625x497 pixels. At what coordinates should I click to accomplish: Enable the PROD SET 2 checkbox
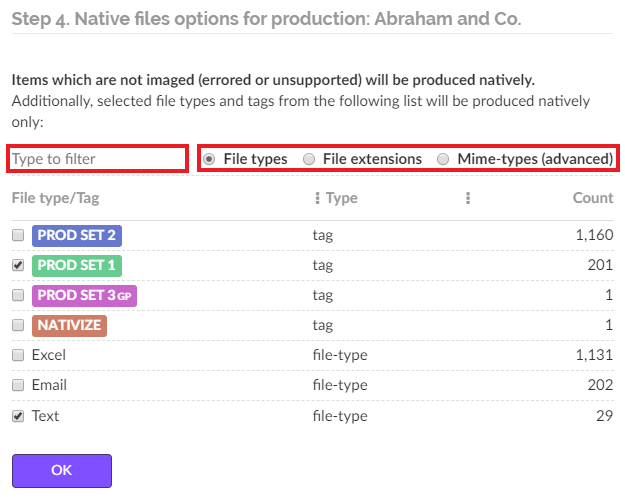[x=18, y=235]
